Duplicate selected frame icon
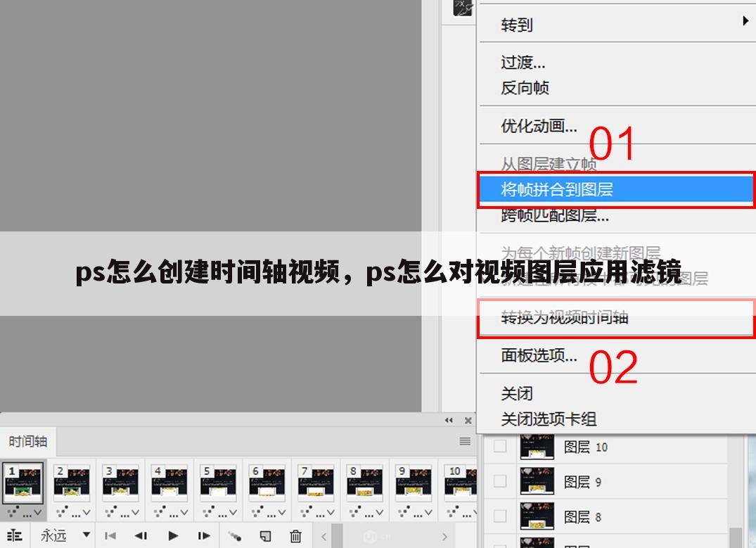756x548 pixels. pos(265,535)
